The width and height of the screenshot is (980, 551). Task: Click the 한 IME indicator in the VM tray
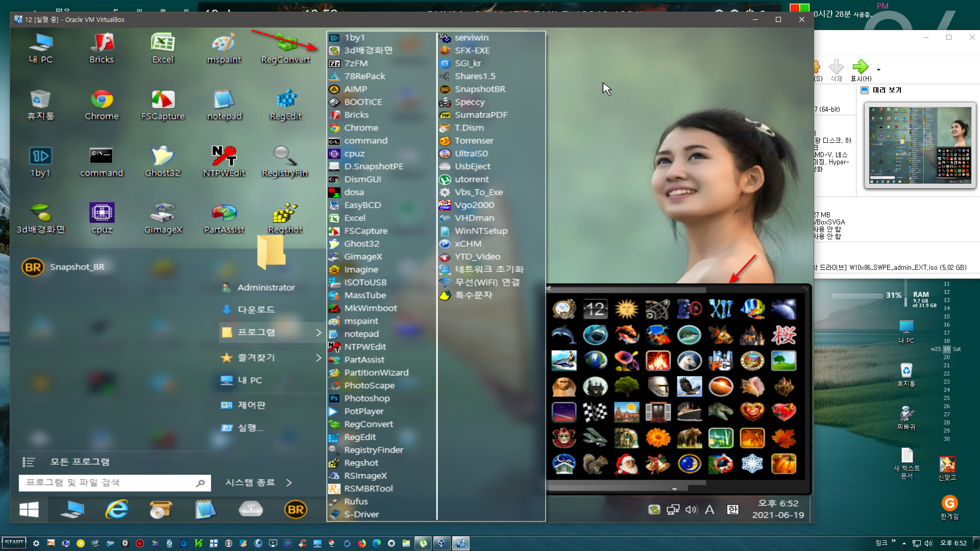(732, 509)
